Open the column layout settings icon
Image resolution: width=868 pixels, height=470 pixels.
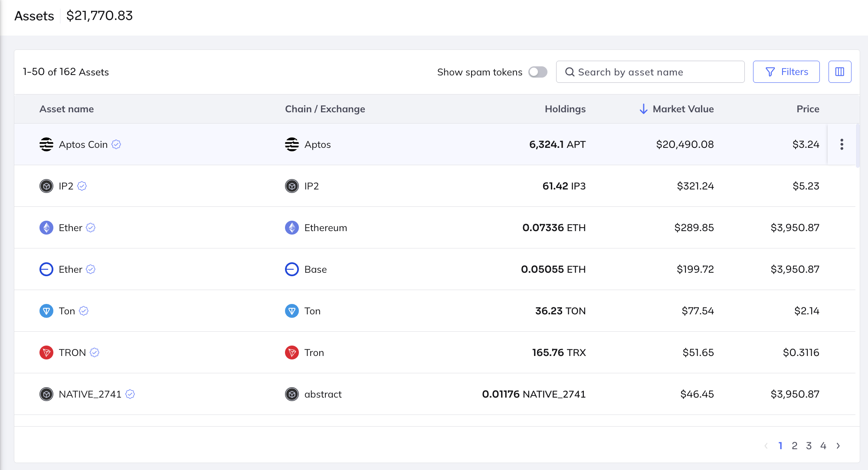click(x=840, y=72)
